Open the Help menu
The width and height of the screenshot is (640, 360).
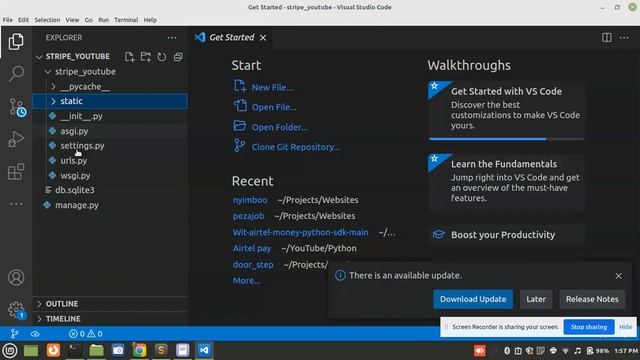click(x=150, y=20)
